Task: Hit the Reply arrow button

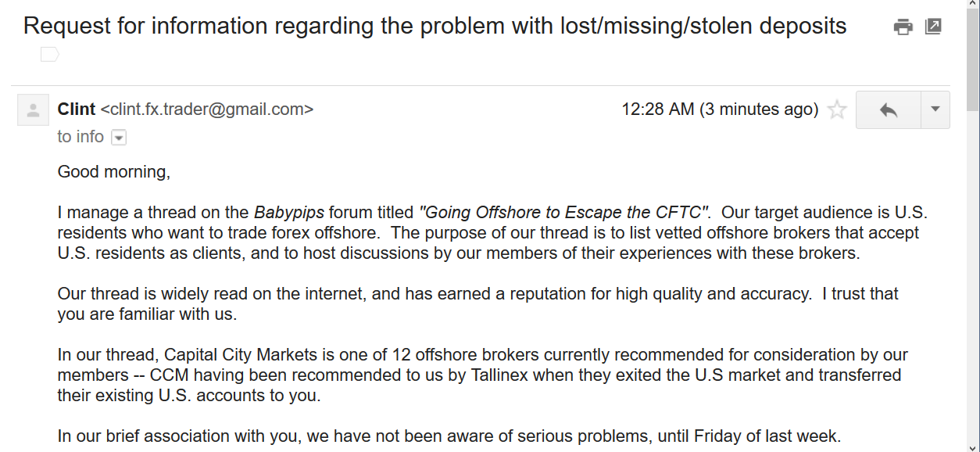Action: click(x=889, y=109)
